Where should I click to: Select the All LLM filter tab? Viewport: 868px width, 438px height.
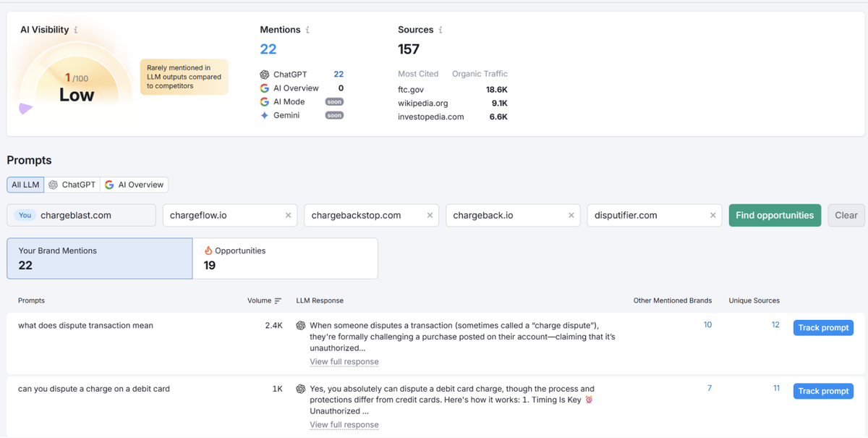pyautogui.click(x=25, y=185)
